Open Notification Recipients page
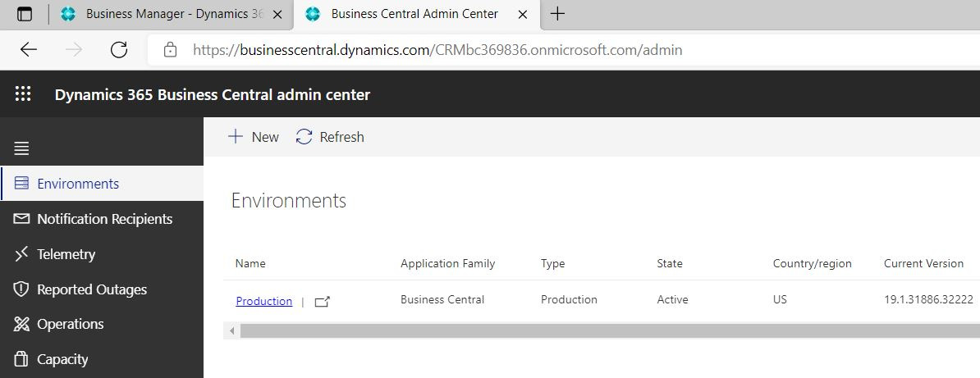 pyautogui.click(x=102, y=219)
